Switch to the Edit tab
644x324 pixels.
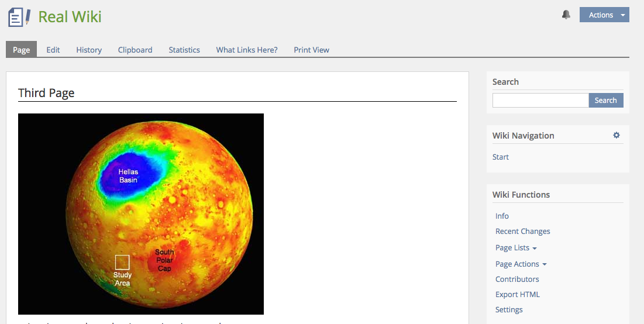click(53, 50)
